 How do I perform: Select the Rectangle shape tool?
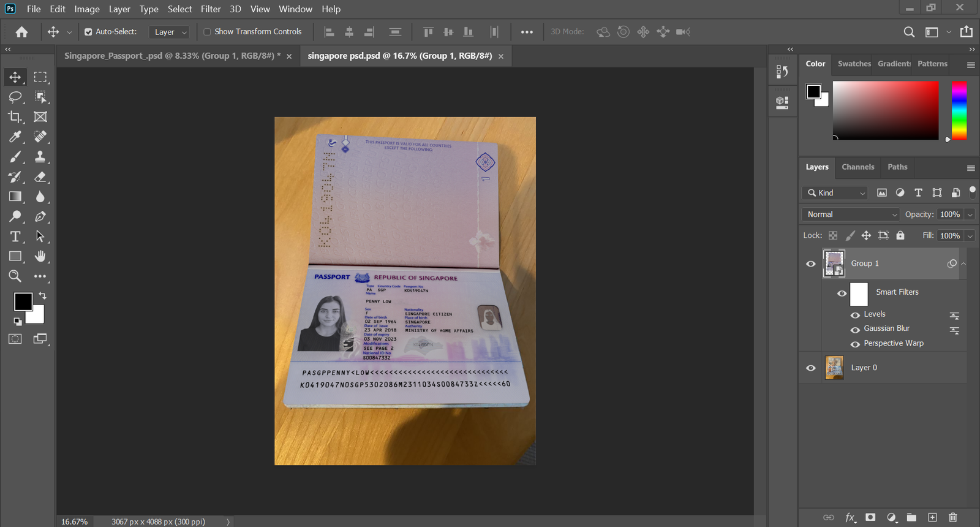click(x=15, y=256)
